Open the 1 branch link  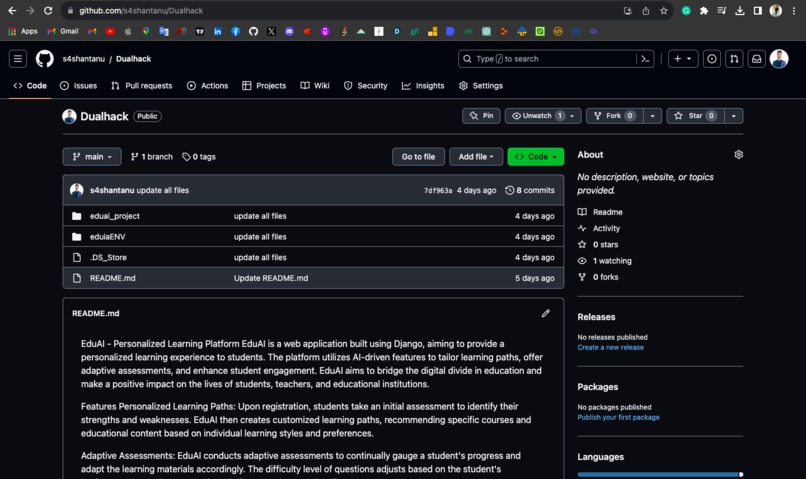pyautogui.click(x=152, y=157)
